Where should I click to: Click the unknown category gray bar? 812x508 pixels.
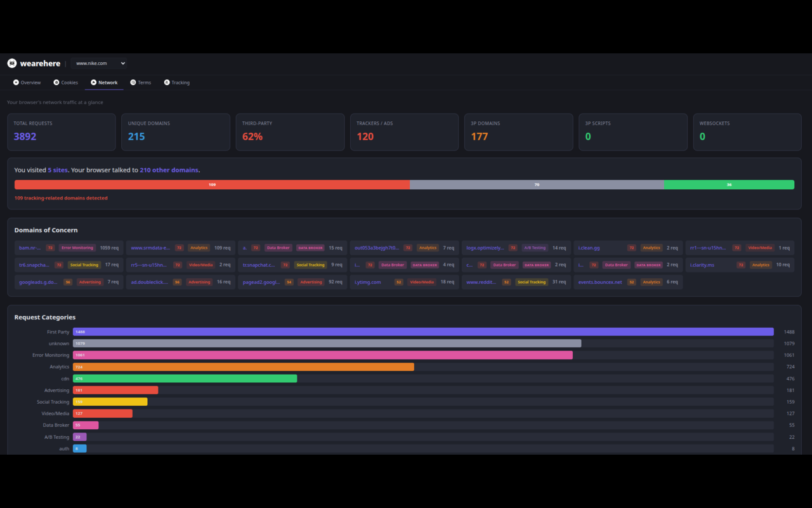pos(327,344)
